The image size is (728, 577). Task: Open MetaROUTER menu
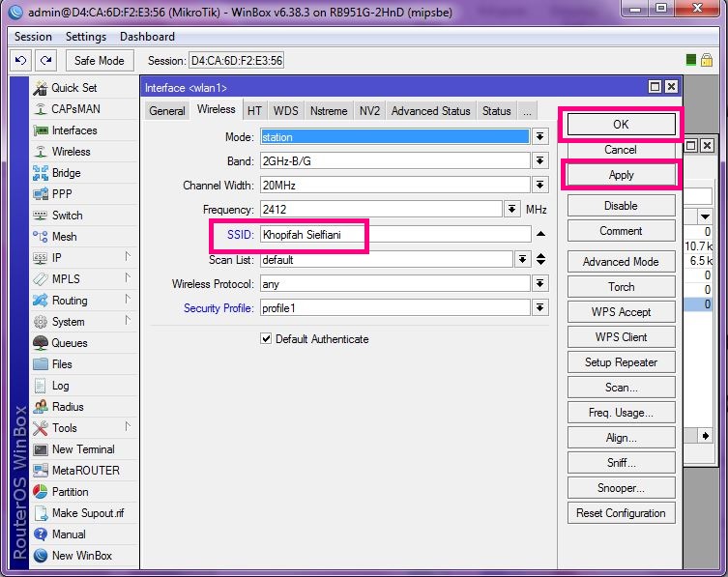[83, 471]
